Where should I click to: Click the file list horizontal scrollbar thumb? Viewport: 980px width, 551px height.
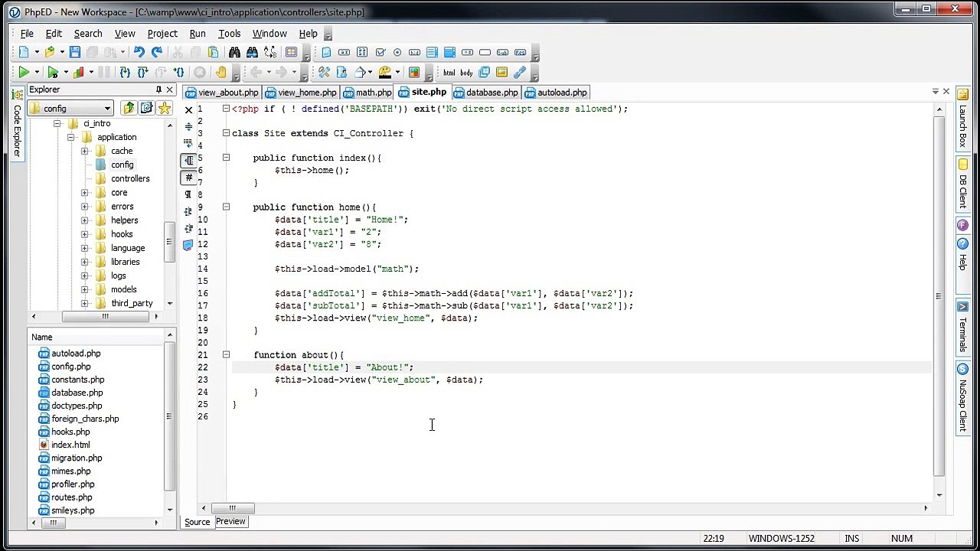click(x=53, y=523)
